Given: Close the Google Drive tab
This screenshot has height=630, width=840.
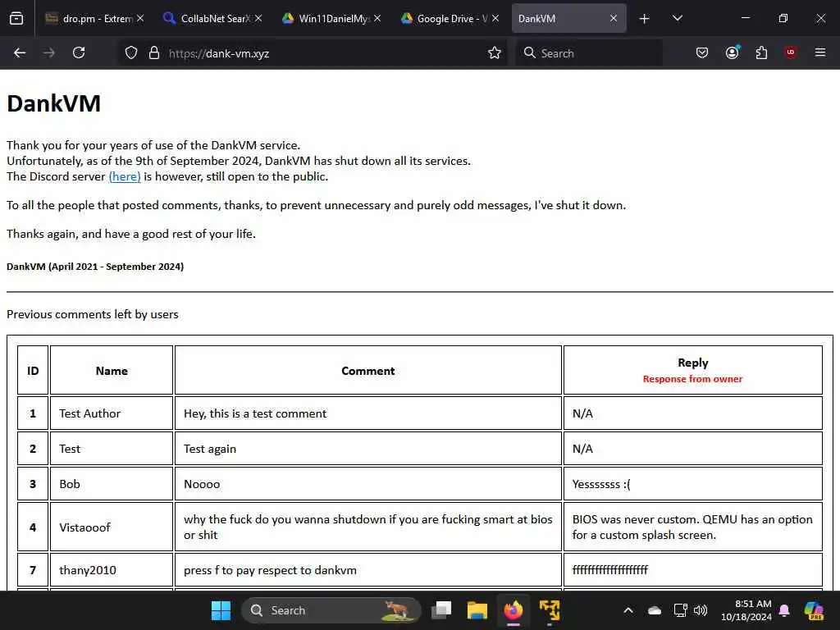Looking at the screenshot, I should coord(495,18).
